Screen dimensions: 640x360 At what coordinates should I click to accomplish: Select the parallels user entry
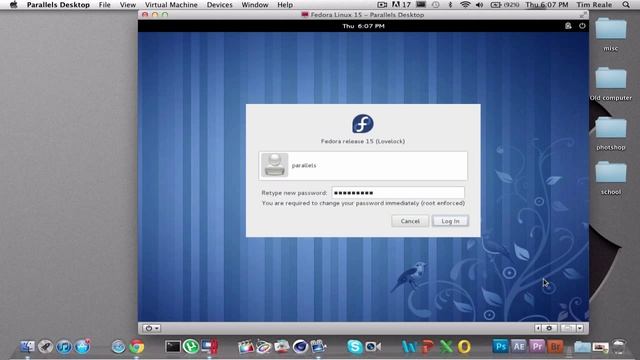(x=363, y=166)
